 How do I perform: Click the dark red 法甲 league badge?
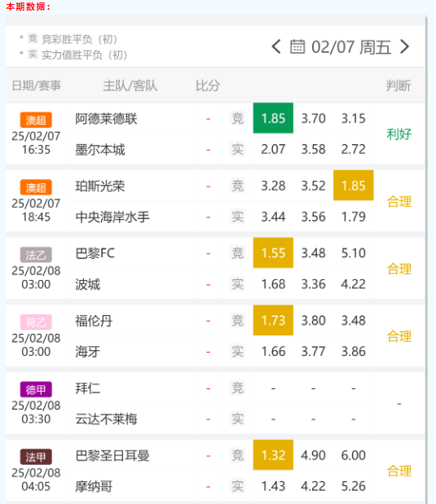tap(36, 457)
